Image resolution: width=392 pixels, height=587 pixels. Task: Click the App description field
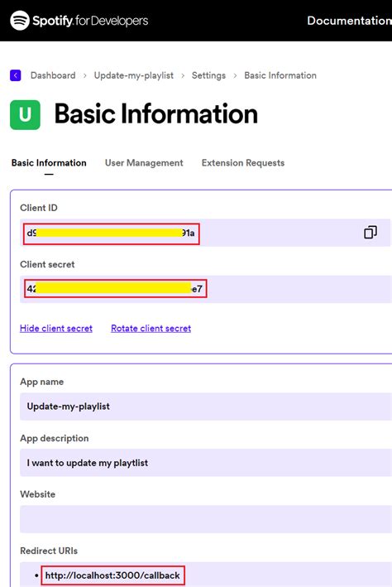[206, 463]
